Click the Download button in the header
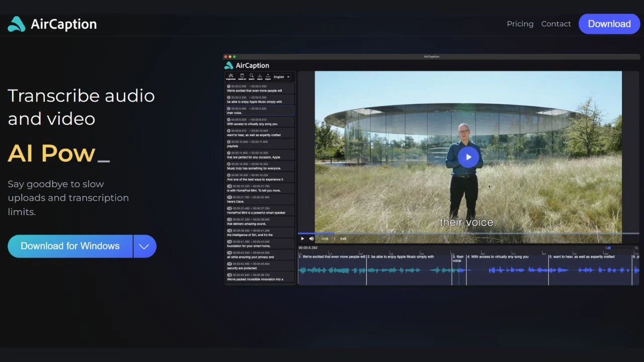The width and height of the screenshot is (644, 362). pos(609,24)
